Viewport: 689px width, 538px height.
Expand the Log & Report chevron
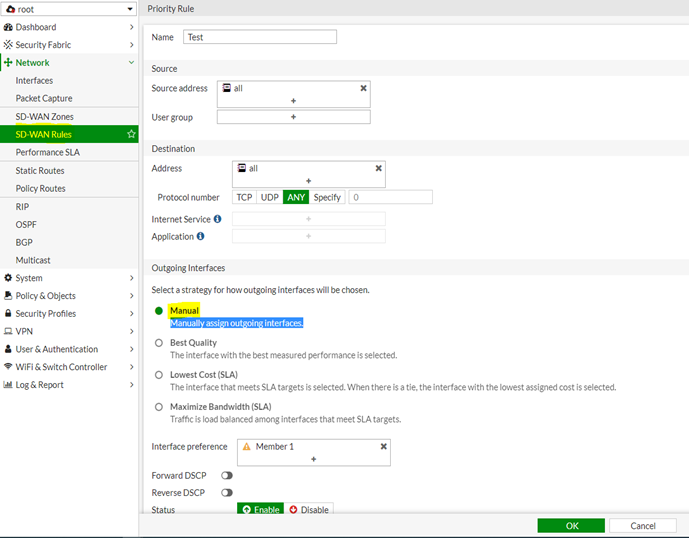click(x=131, y=385)
